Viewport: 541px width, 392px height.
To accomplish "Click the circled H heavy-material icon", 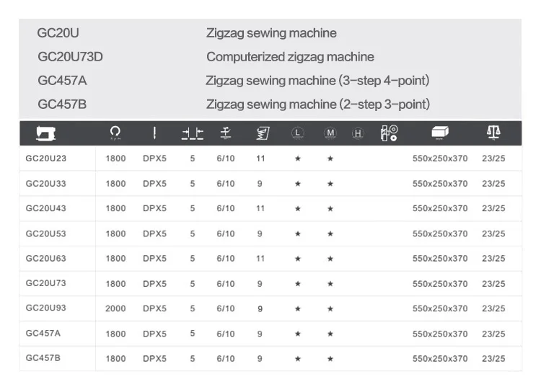I will pyautogui.click(x=358, y=133).
